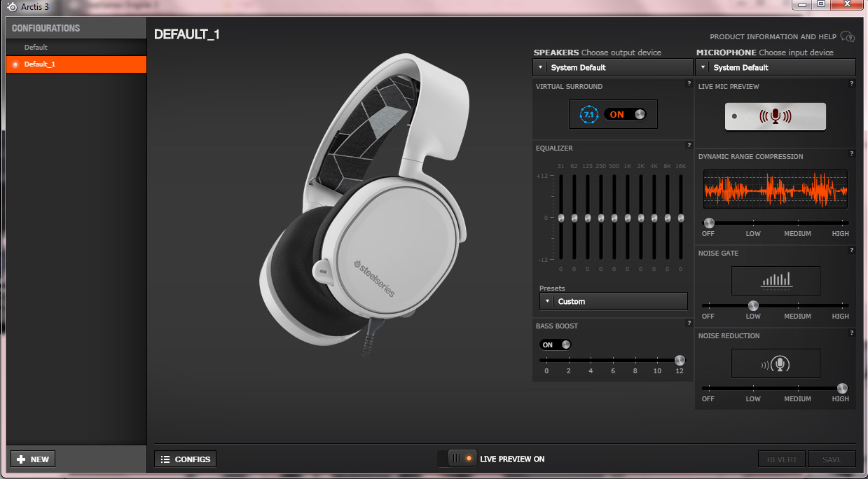Click the dynamic range compression waveform

775,190
